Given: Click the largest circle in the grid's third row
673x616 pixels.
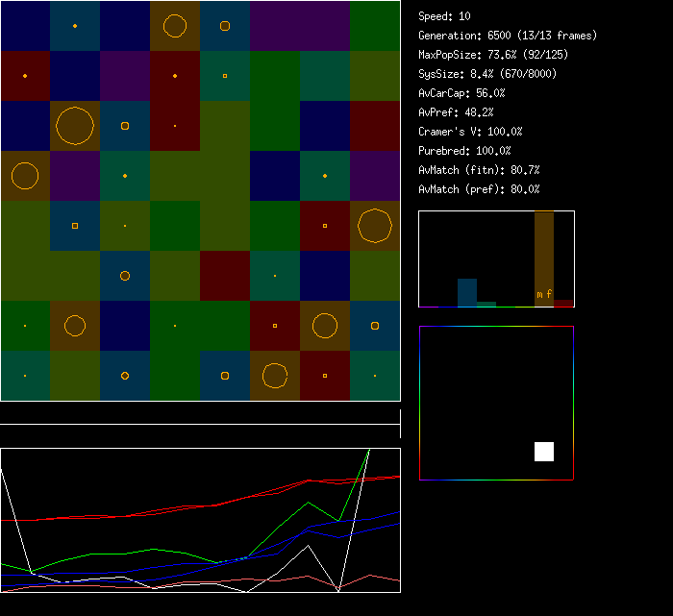Looking at the screenshot, I should click(75, 126).
